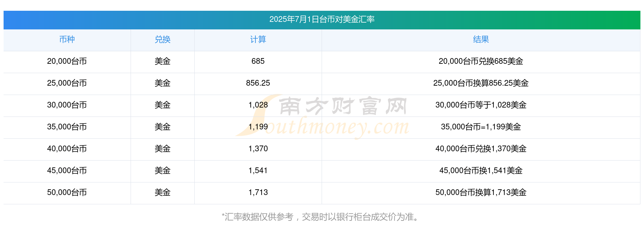Viewport: 644px width, 233px height.
Task: Select the calculated value 685
Action: click(258, 61)
